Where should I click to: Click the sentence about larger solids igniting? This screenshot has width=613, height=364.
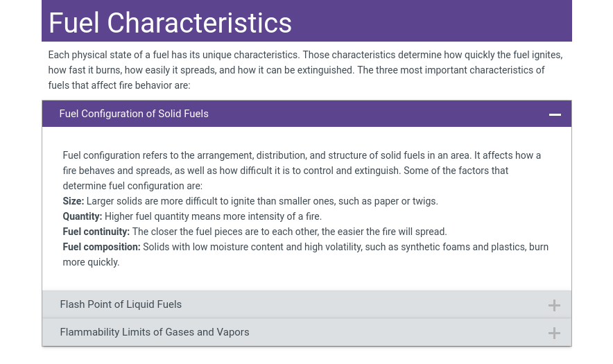coord(262,201)
